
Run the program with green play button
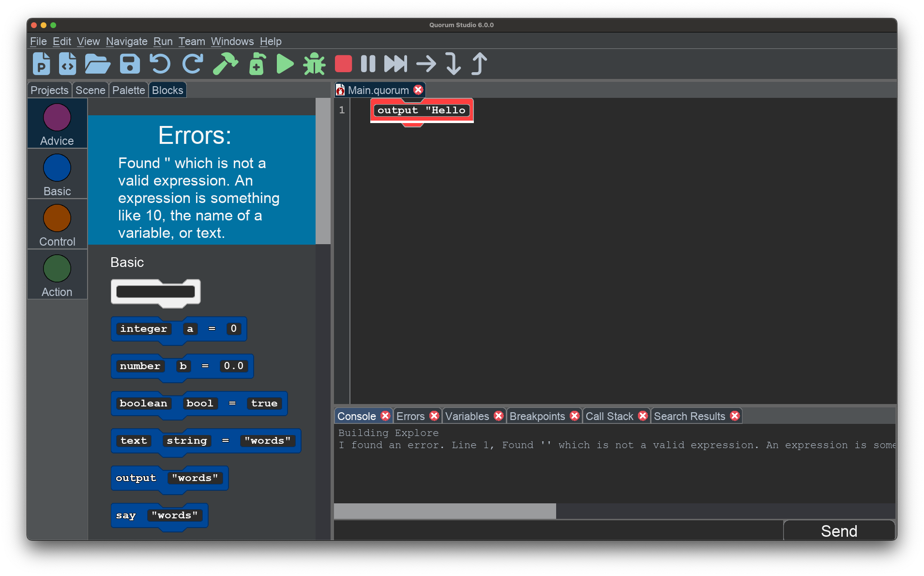285,64
